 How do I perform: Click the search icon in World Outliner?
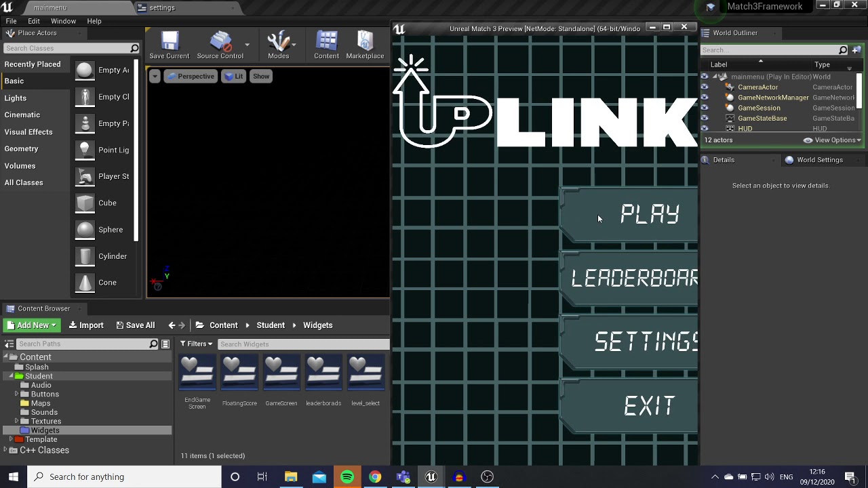(x=843, y=50)
